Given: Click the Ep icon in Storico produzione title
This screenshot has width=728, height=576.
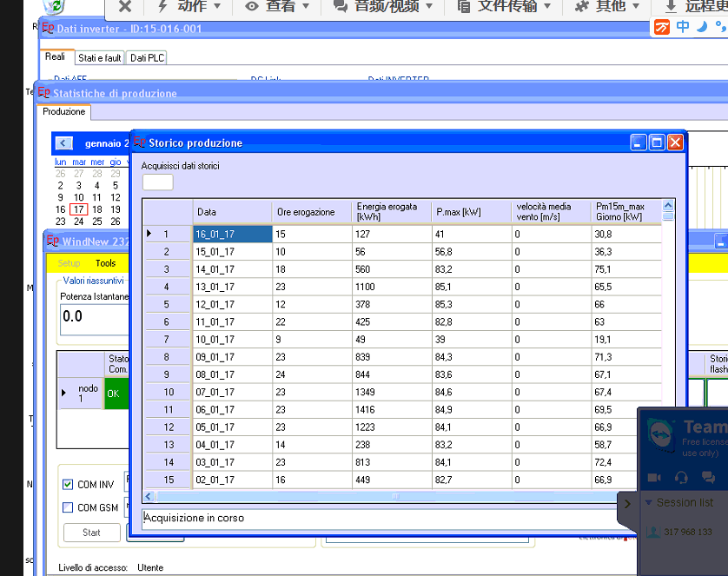Looking at the screenshot, I should coord(140,142).
